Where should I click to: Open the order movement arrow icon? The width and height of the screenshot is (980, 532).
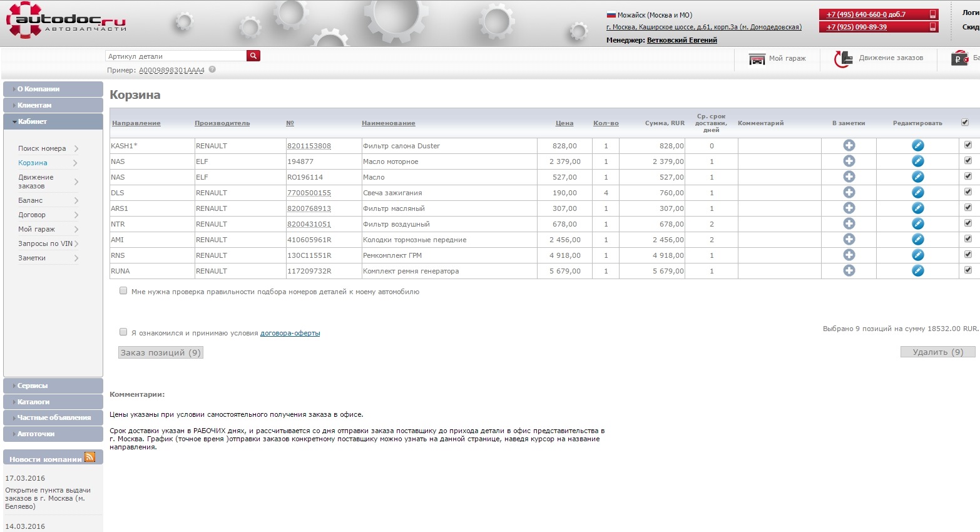tap(842, 59)
